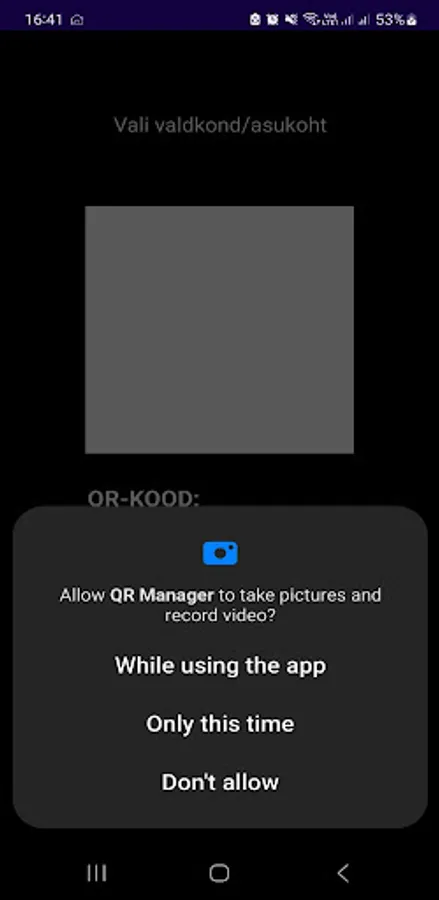Open recent apps from the navigation bar
The image size is (439, 900).
tap(96, 873)
